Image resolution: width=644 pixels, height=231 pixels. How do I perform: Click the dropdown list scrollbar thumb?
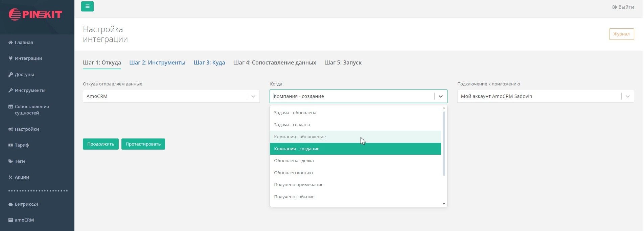pos(444,144)
